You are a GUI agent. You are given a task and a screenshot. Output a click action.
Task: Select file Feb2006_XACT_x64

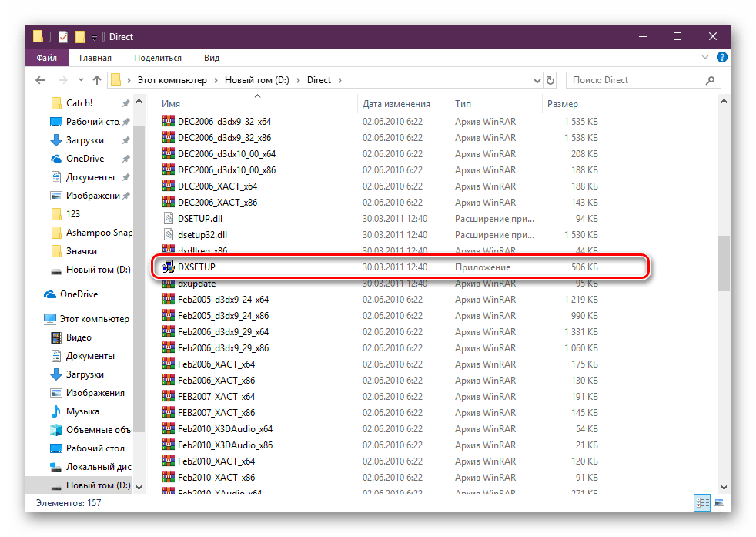(x=216, y=364)
